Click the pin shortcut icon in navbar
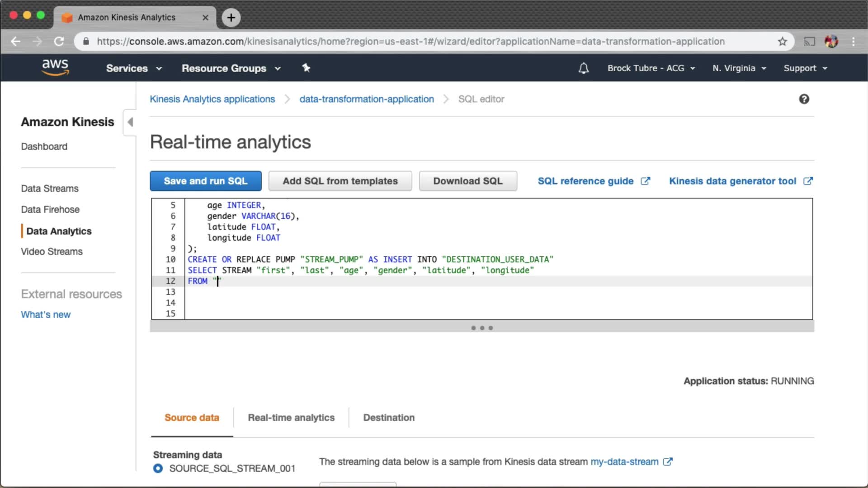Screen dimensions: 868x488 point(306,68)
